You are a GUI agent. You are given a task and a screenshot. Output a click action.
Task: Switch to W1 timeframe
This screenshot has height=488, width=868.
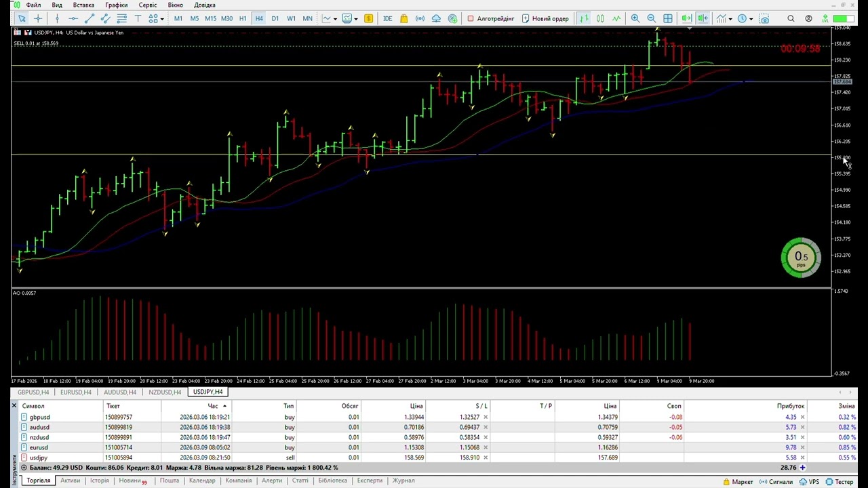[291, 18]
